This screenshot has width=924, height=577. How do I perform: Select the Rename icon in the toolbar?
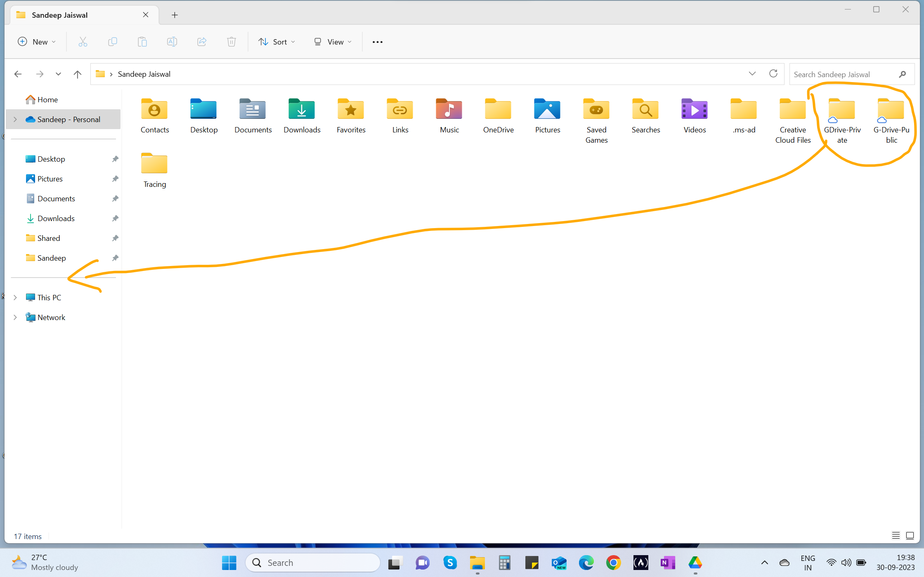click(172, 42)
